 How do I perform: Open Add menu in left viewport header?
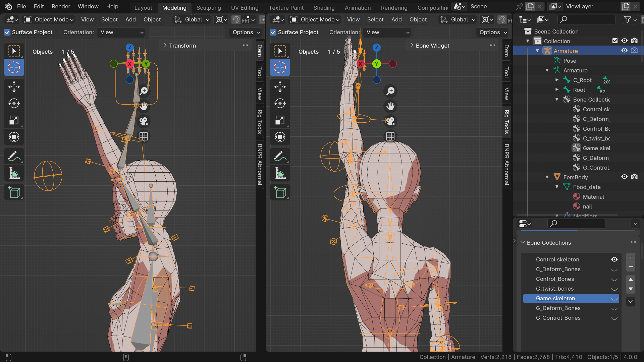click(130, 20)
